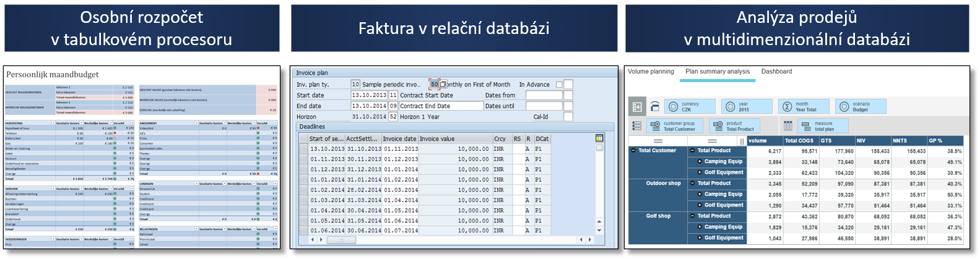The width and height of the screenshot is (980, 259).
Task: Open the Dashboard tab
Action: tap(776, 72)
